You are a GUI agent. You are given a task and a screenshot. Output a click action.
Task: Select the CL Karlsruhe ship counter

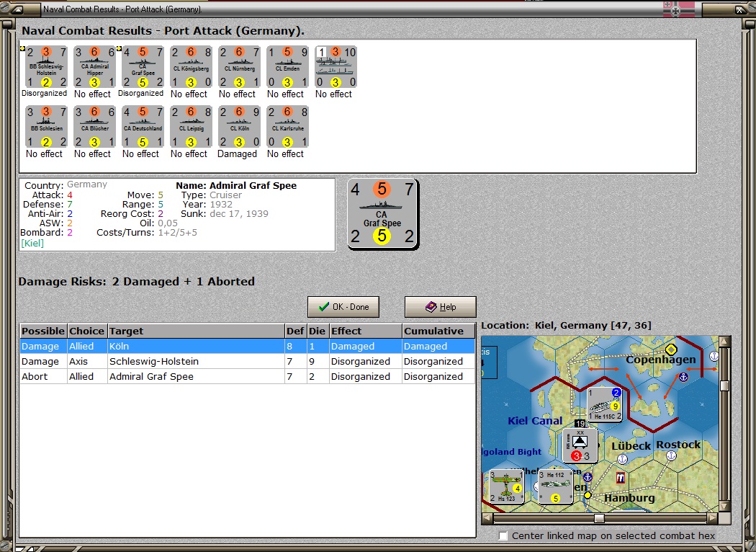coord(287,127)
